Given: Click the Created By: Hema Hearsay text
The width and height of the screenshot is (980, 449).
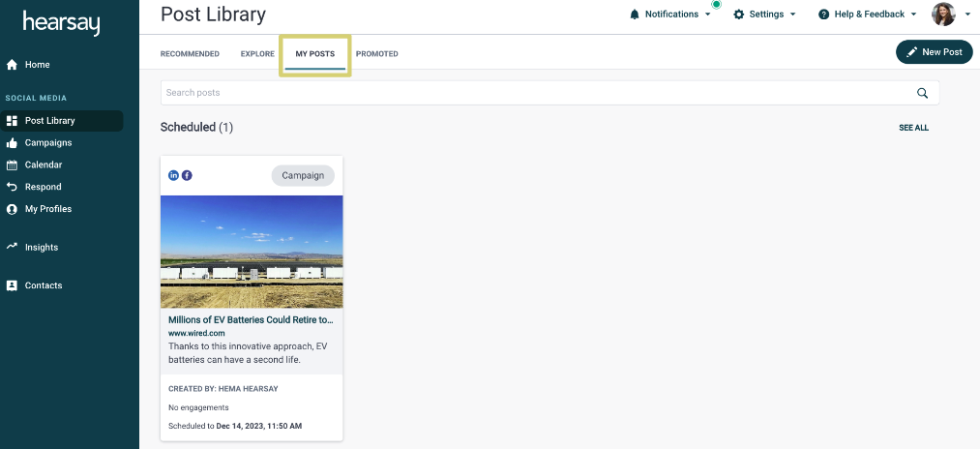Looking at the screenshot, I should click(223, 389).
